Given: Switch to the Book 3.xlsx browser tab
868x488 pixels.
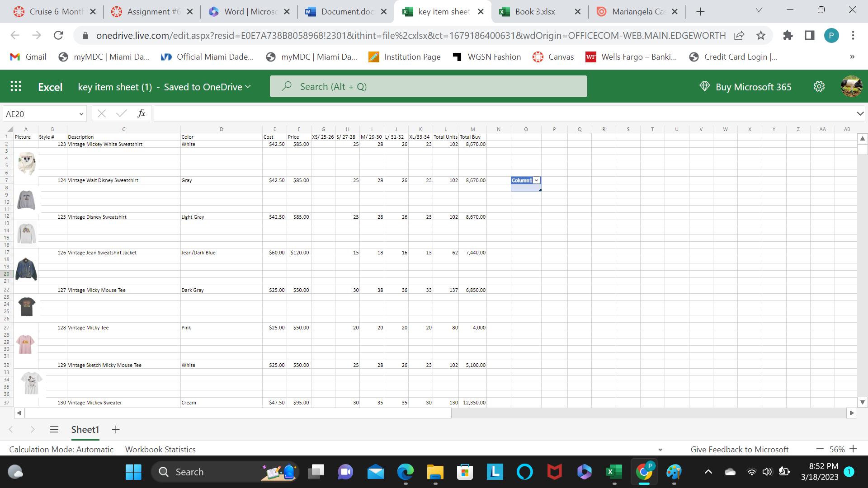Looking at the screenshot, I should click(535, 12).
